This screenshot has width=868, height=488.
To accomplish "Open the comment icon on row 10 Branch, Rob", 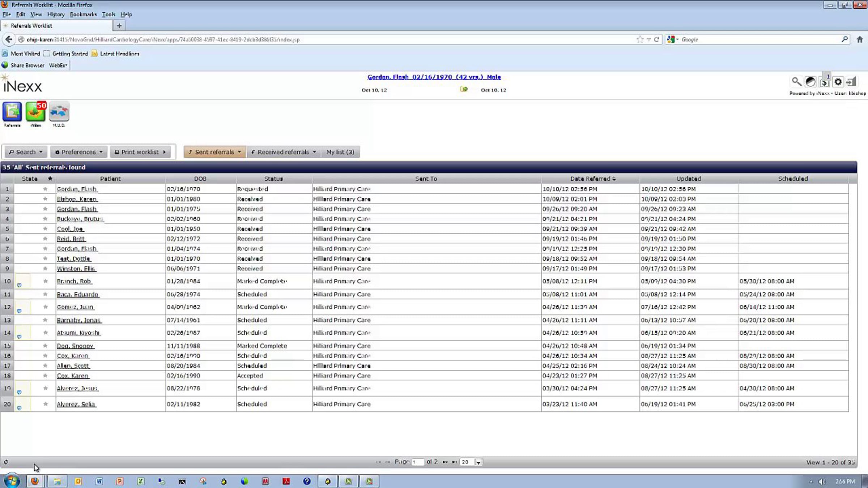I will [19, 285].
